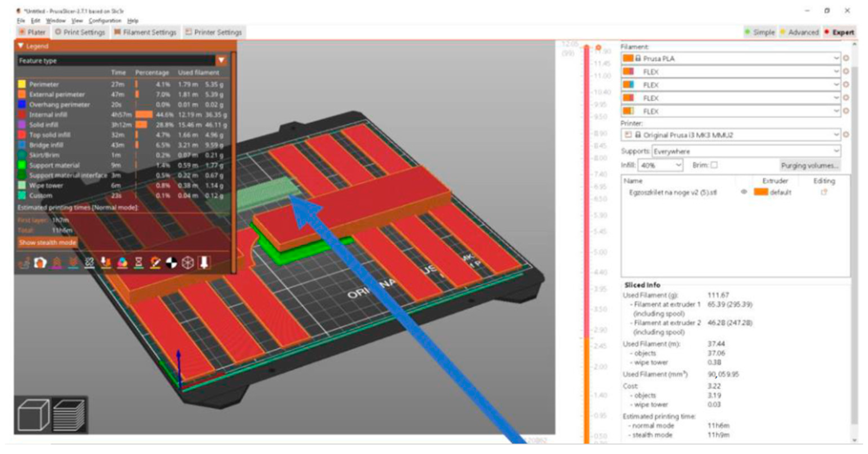
Task: Click Show stealth mode button
Action: pos(48,242)
